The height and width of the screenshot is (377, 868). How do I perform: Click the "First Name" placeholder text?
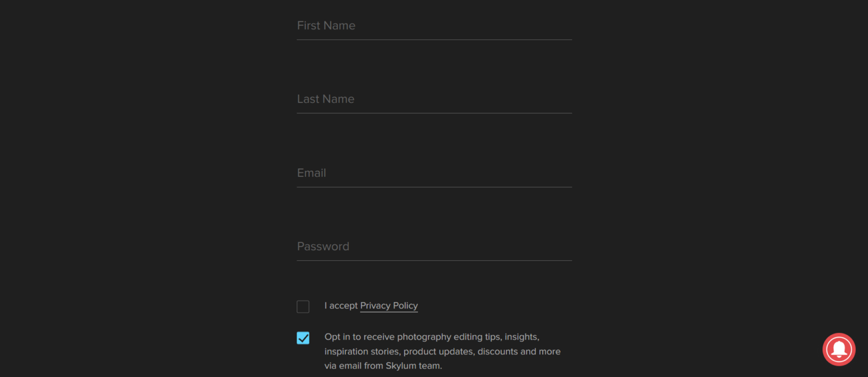[x=326, y=26]
